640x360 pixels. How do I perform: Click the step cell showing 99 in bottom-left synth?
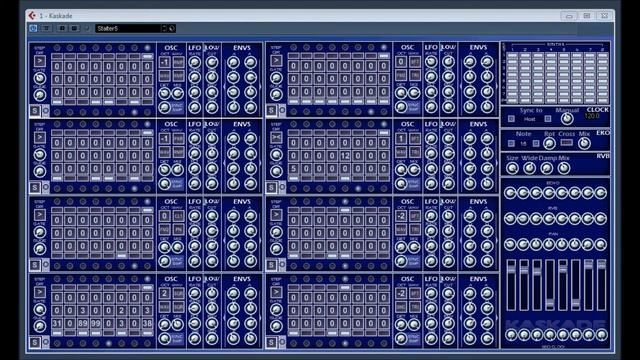(x=96, y=324)
